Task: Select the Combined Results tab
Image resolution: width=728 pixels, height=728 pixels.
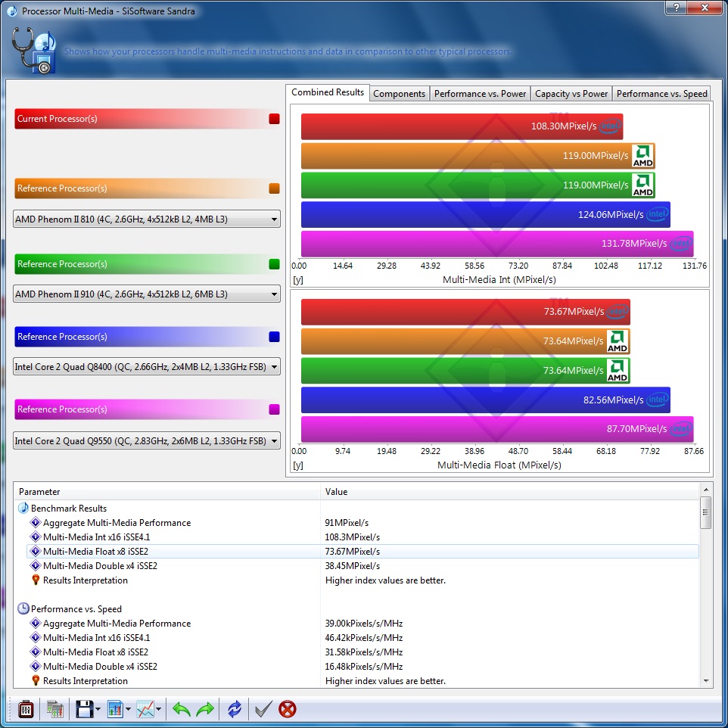Action: [328, 92]
